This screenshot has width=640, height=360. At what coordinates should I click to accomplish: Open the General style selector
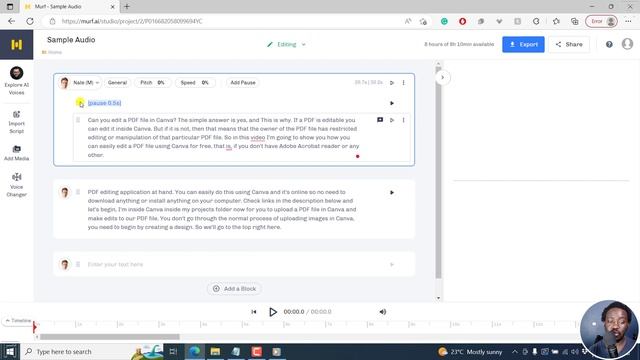point(118,82)
